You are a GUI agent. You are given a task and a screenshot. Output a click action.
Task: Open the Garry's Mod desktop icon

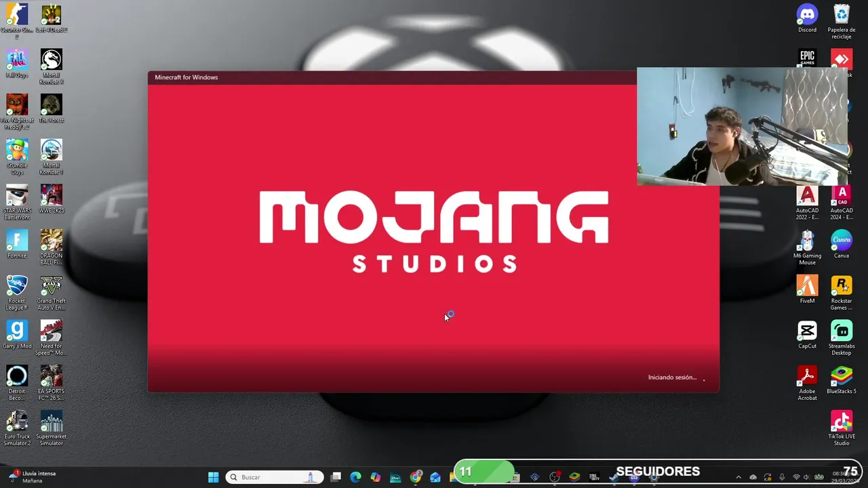17,334
